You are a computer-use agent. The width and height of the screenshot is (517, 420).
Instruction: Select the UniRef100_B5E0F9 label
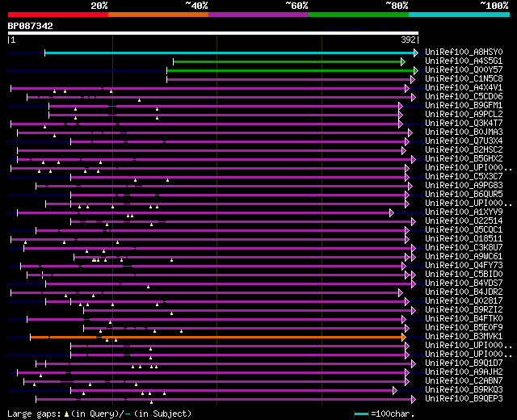464,328
